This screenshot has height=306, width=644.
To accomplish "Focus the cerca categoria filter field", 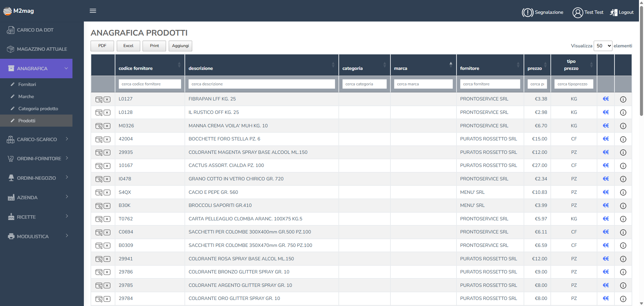I will pyautogui.click(x=365, y=84).
